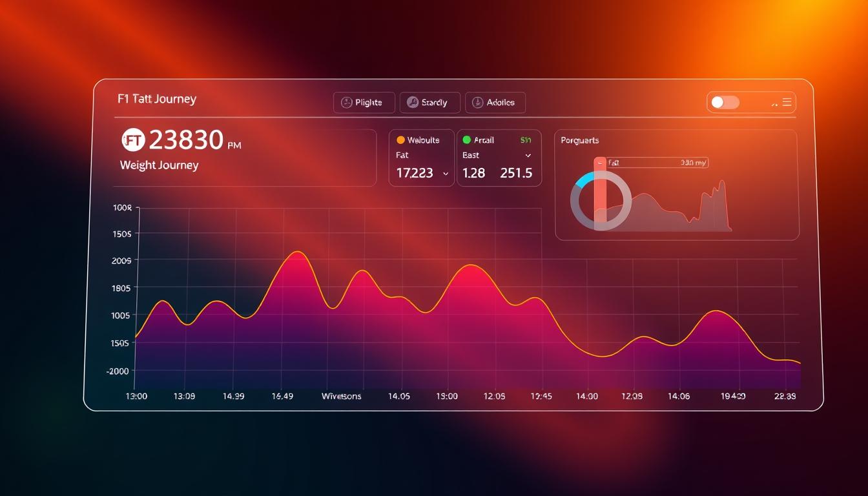Click the circular FT badge icon
The width and height of the screenshot is (868, 496).
tap(134, 139)
